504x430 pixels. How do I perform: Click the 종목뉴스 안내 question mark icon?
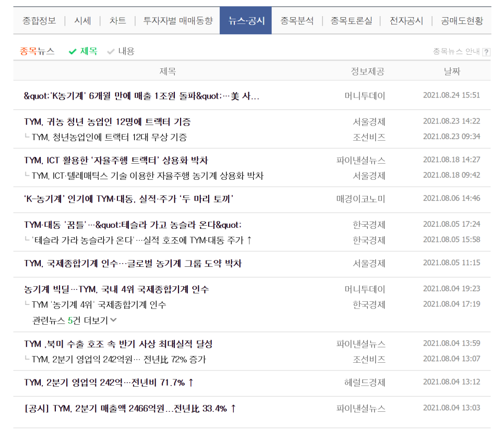coord(487,52)
